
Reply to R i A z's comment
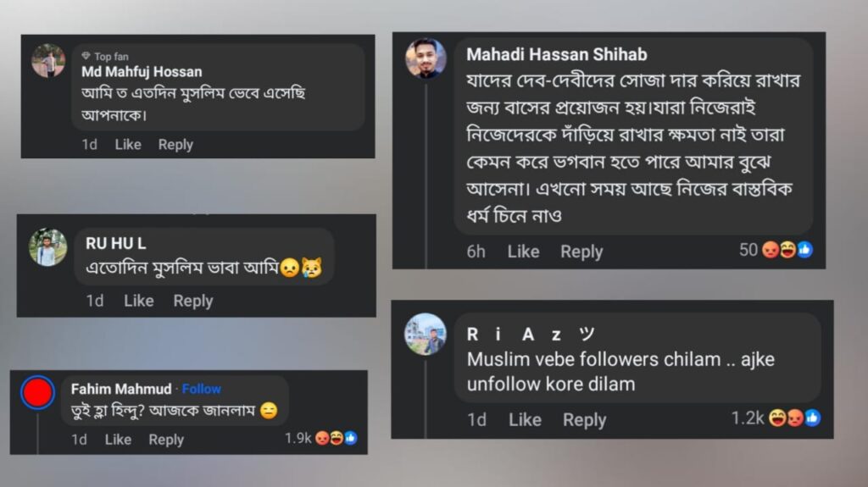[x=585, y=419]
